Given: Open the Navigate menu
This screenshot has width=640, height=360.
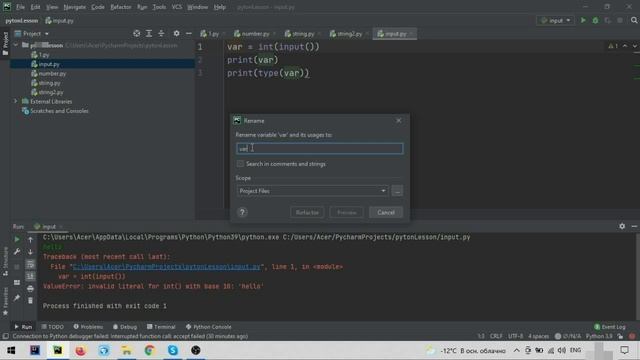Looking at the screenshot, I should pos(75,7).
